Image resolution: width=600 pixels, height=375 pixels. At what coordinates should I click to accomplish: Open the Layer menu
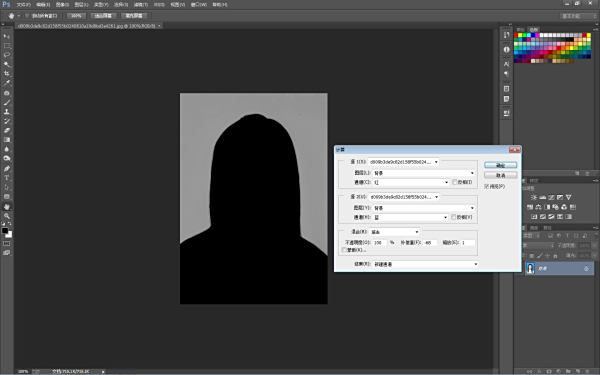(x=81, y=5)
